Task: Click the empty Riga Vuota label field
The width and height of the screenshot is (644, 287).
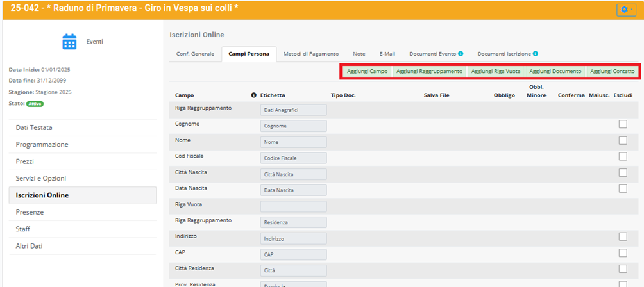Action: coord(293,206)
